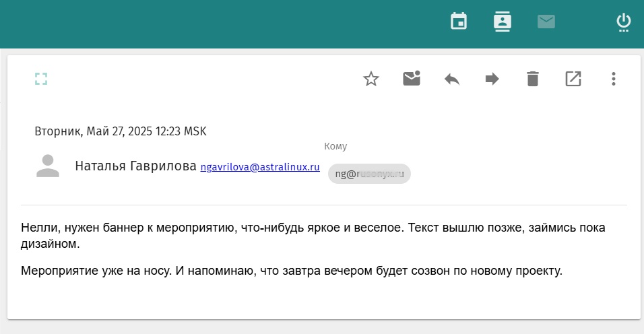
Task: Forward this email
Action: tap(492, 79)
